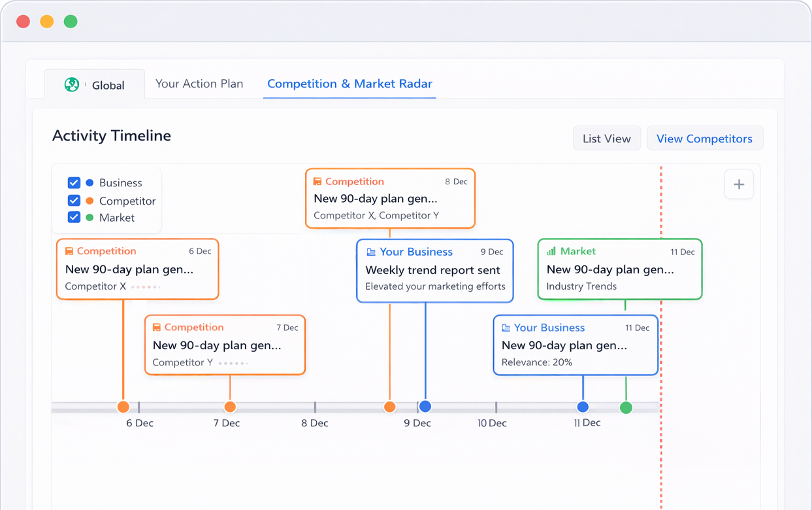The image size is (812, 510).
Task: Uncheck the Business filter checkbox
Action: (74, 182)
